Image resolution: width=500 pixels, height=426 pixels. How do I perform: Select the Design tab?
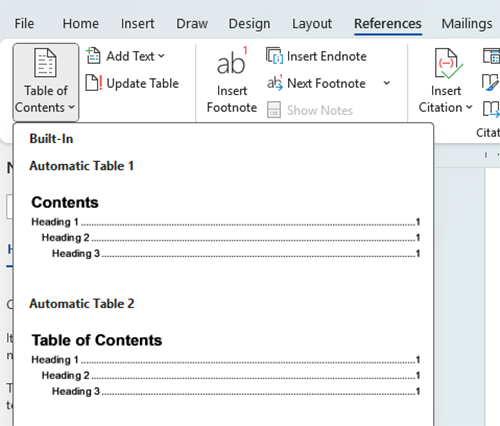249,24
